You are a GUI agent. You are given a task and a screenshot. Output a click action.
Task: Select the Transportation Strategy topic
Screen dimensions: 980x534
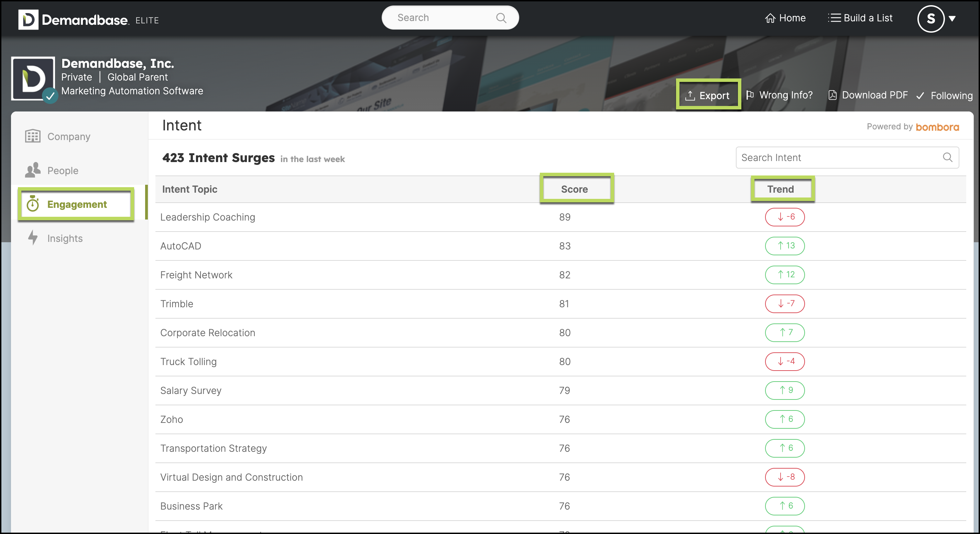click(x=214, y=448)
